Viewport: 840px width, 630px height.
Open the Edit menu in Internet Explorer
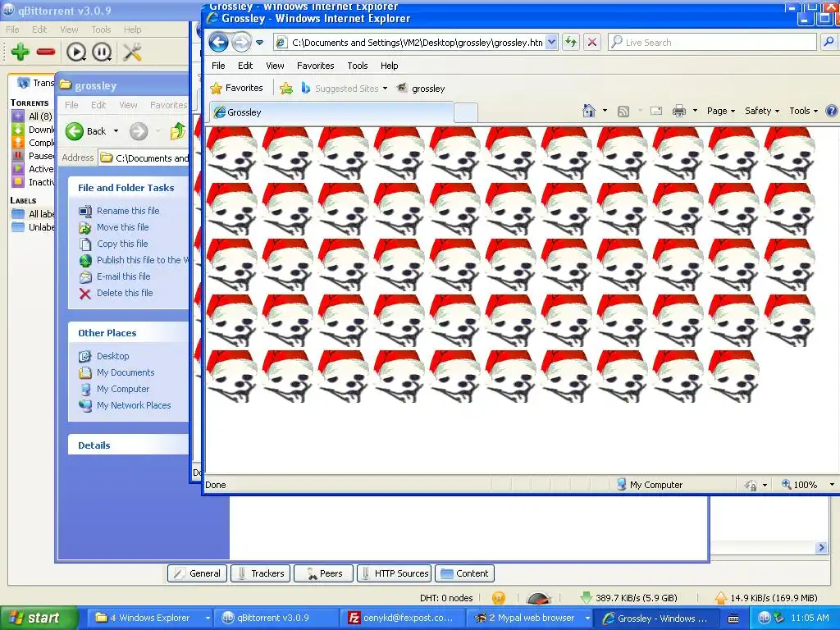245,66
